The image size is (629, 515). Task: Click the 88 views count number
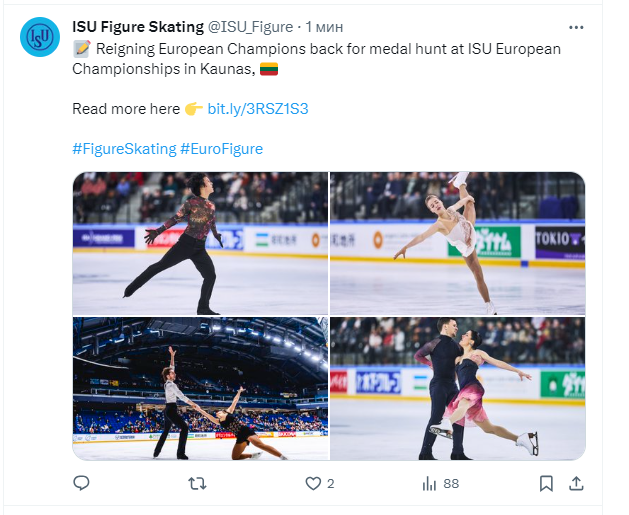tap(451, 483)
